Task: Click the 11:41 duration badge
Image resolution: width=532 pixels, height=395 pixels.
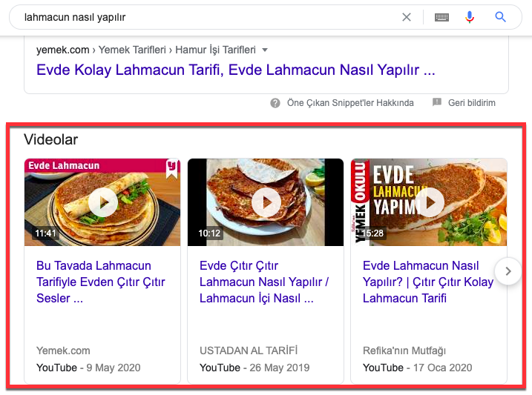Action: click(45, 233)
